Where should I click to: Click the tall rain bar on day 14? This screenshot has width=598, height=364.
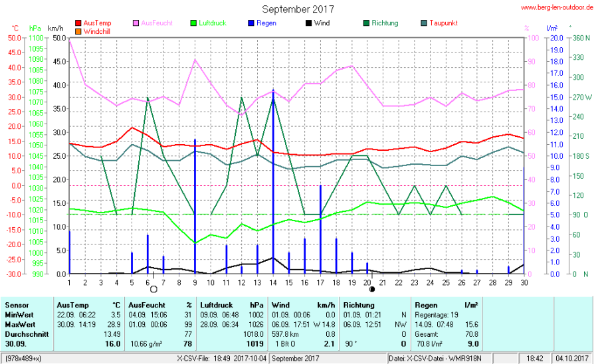coord(273,179)
